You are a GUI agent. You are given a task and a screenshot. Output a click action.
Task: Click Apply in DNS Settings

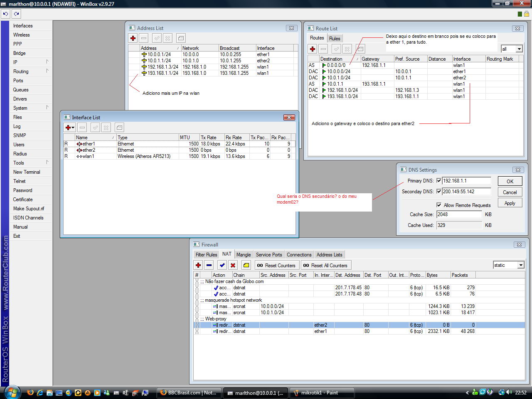510,203
